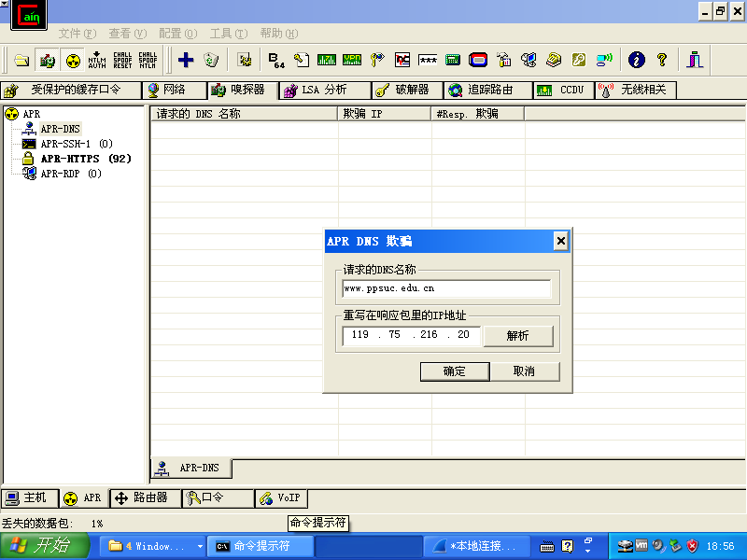Viewport: 747px width, 560px height.
Task: Open the *本地连接 taskbar item
Action: 476,546
